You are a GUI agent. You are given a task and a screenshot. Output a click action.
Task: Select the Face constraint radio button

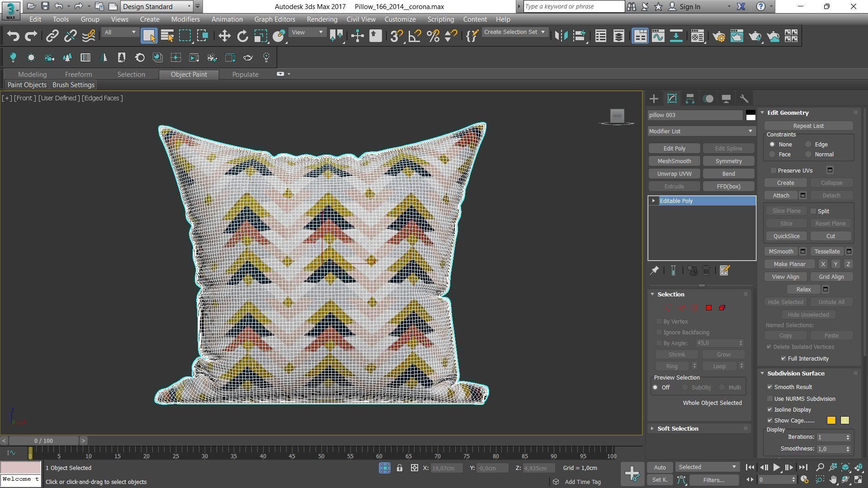coord(772,155)
